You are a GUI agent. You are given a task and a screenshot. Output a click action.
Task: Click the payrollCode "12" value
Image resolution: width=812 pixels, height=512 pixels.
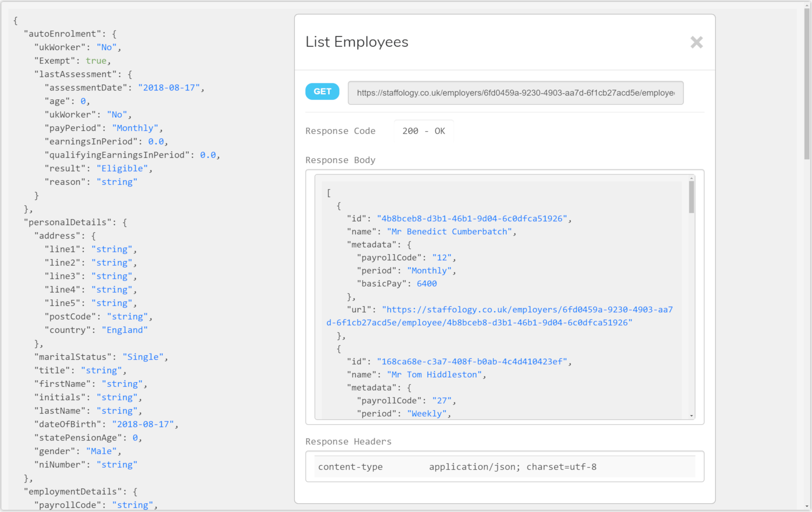point(442,258)
